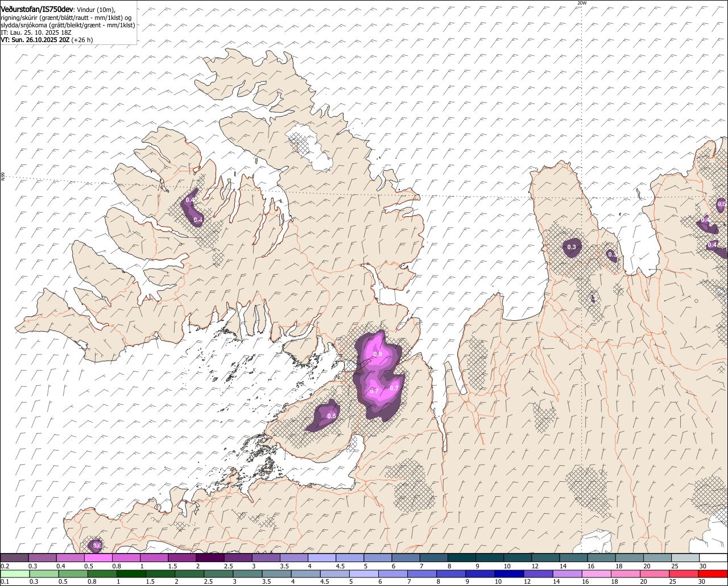The image size is (728, 586).
Task: Pick the lower legend swatch starting at 25
Action: point(684,574)
